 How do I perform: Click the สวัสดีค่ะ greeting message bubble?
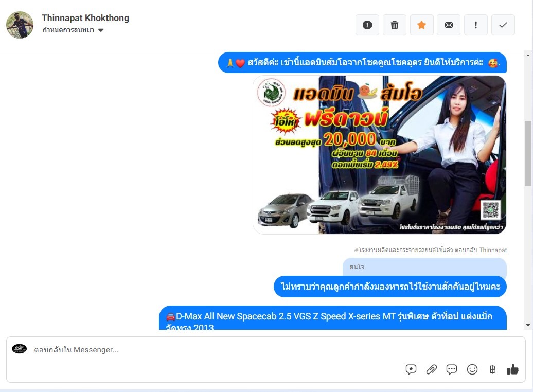(x=362, y=63)
